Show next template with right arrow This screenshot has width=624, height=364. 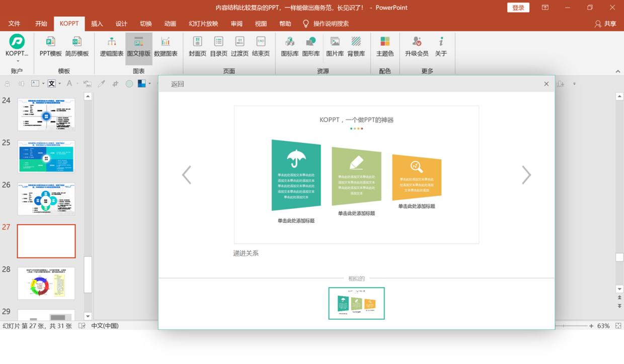[526, 175]
